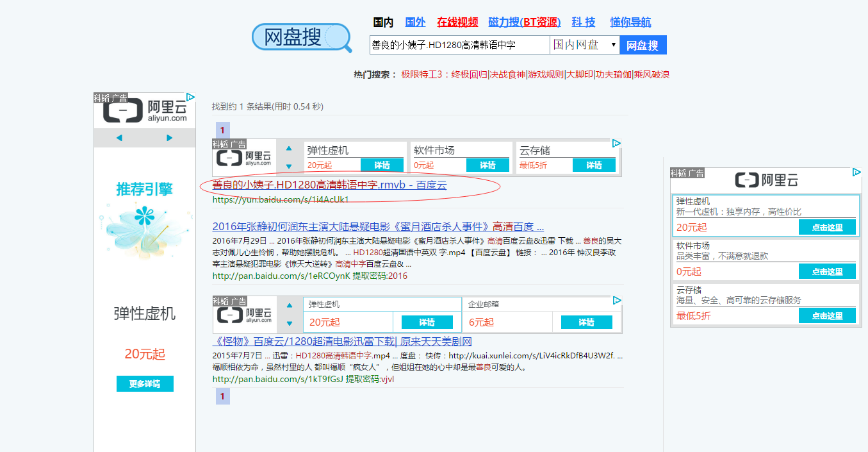Click the pan.baidu.com/s/1kT9fGsJ URL text

click(x=277, y=379)
